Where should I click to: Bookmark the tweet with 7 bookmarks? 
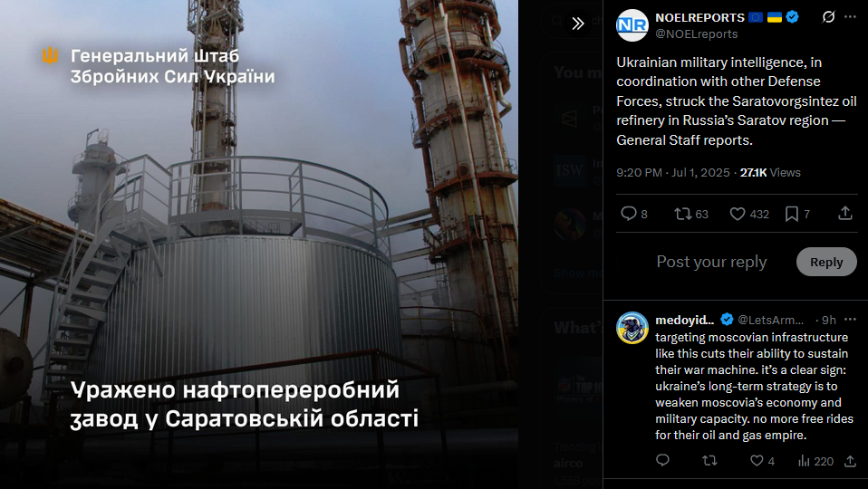click(x=797, y=214)
